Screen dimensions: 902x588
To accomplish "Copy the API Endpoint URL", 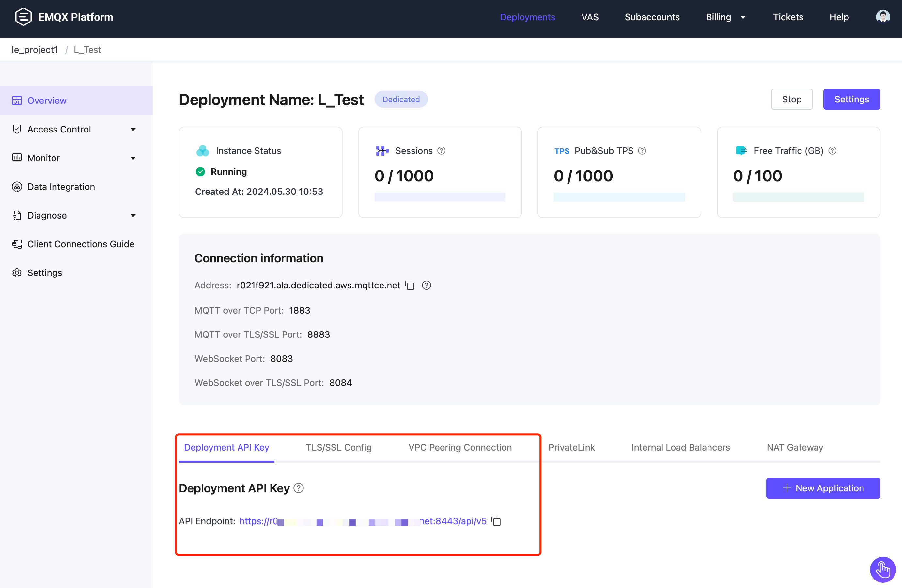I will coord(496,521).
